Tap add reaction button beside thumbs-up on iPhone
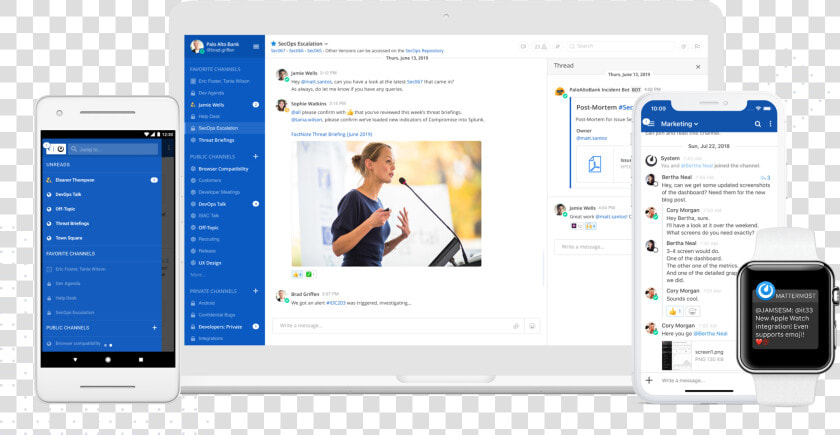This screenshot has height=435, width=840. point(693,311)
